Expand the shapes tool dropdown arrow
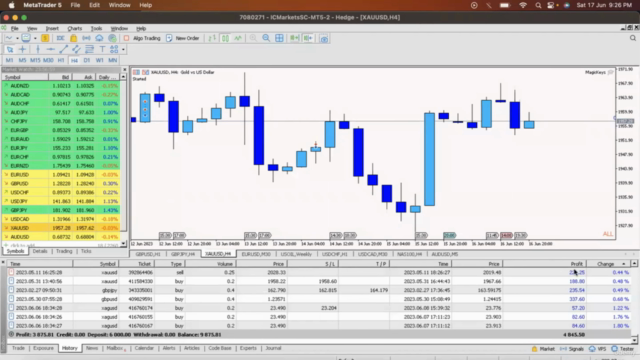The width and height of the screenshot is (640, 360). coord(123,49)
